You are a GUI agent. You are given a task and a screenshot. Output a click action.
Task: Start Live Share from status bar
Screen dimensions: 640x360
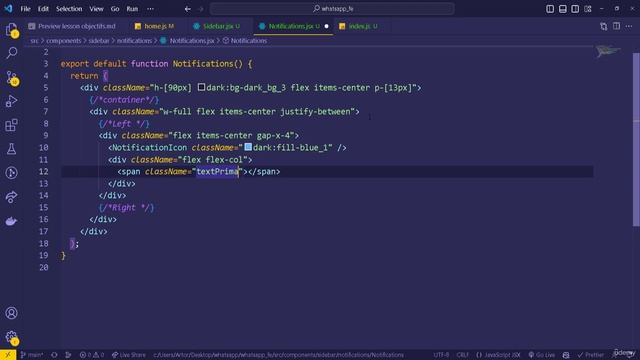[129, 355]
